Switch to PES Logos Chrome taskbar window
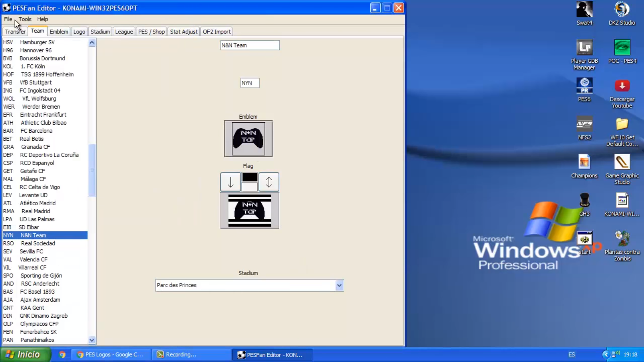Screen dimensions: 644x362 [111, 354]
